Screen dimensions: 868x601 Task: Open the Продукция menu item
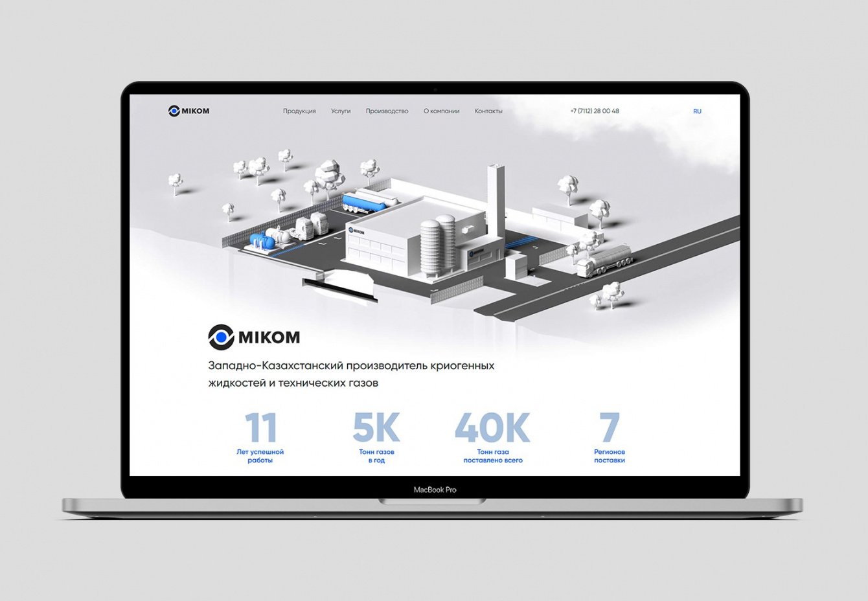[x=299, y=111]
